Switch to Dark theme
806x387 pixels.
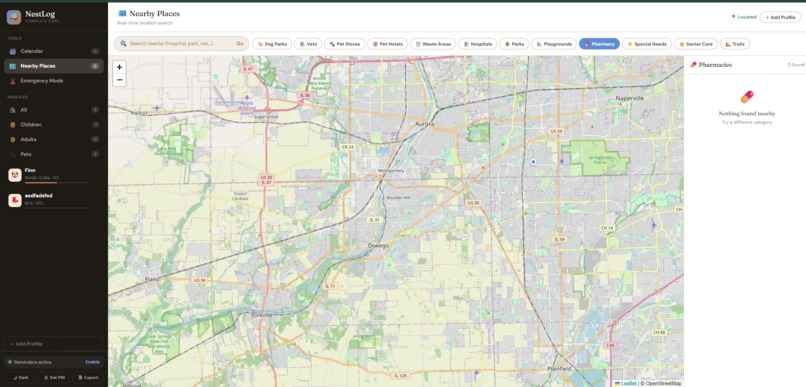pyautogui.click(x=20, y=377)
